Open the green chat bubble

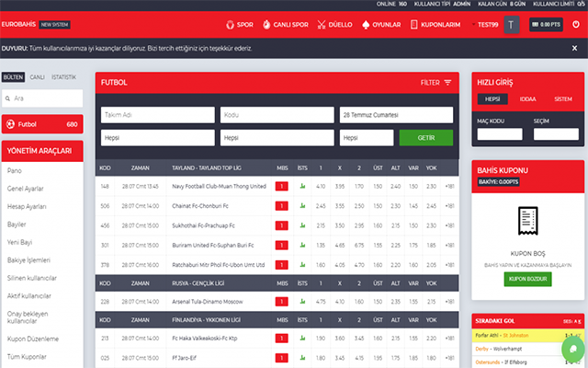(572, 351)
